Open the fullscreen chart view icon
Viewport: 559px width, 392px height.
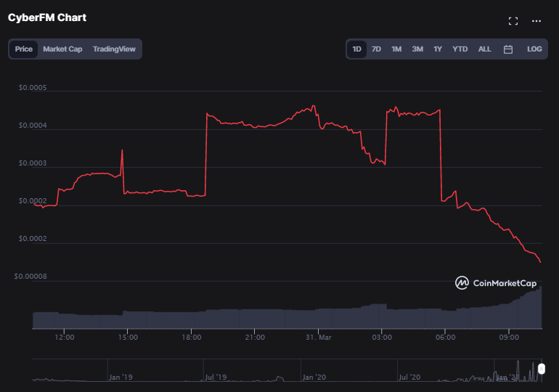[x=513, y=21]
